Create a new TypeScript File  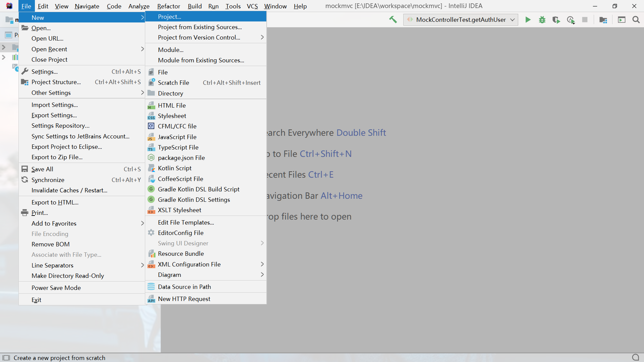[206, 147]
